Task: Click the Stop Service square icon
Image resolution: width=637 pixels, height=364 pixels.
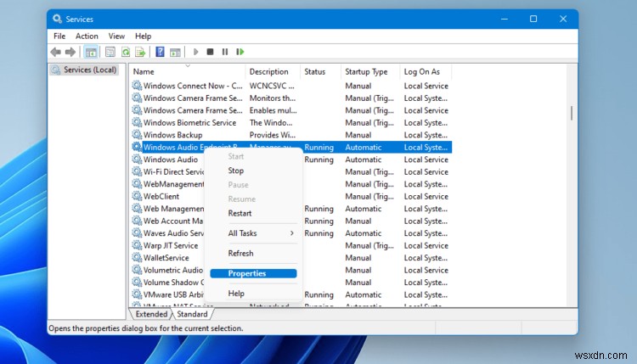Action: point(210,52)
